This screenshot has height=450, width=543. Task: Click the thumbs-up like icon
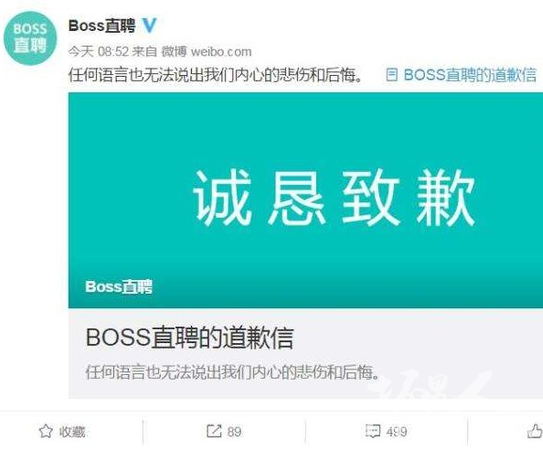pos(535,431)
